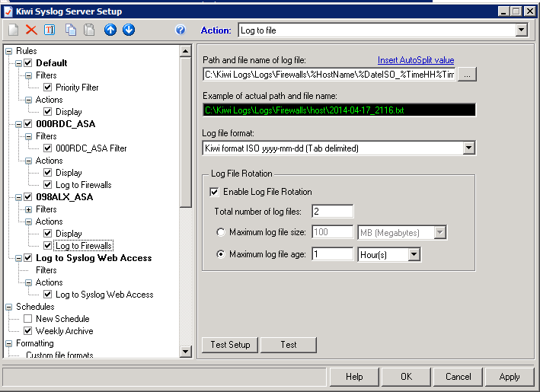Viewport: 540px width, 392px height.
Task: Collapse the 000RDC_ASA rule node
Action: [18, 124]
